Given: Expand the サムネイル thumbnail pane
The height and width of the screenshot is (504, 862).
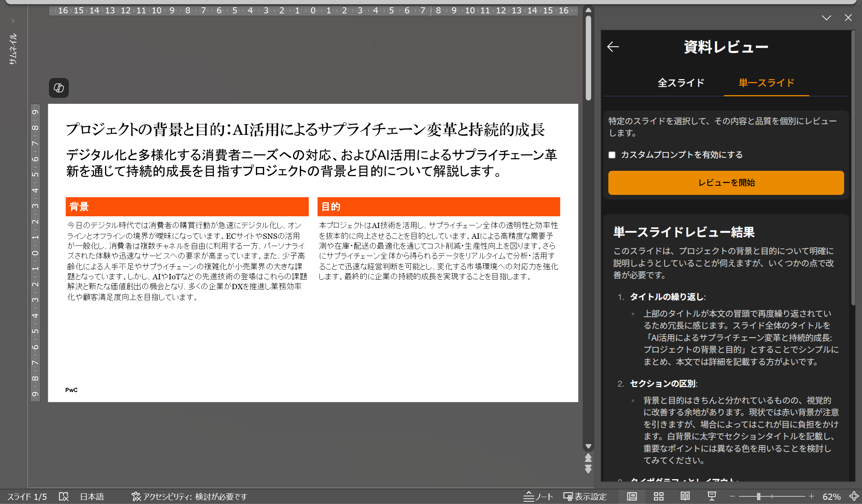Looking at the screenshot, I should [13, 21].
